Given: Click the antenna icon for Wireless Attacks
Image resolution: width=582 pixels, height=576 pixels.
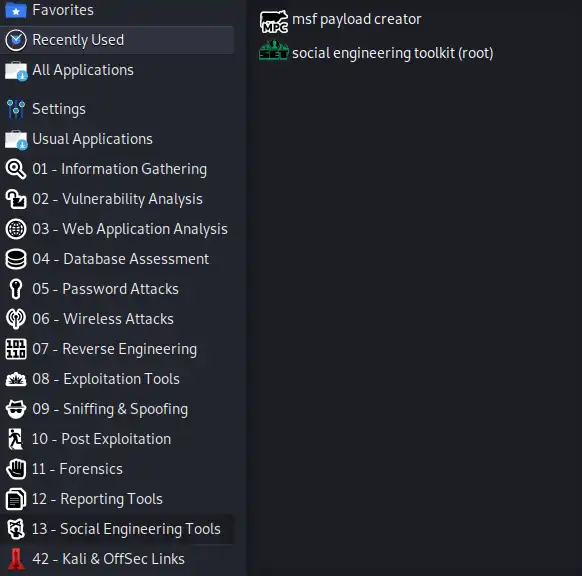Looking at the screenshot, I should click(16, 319).
